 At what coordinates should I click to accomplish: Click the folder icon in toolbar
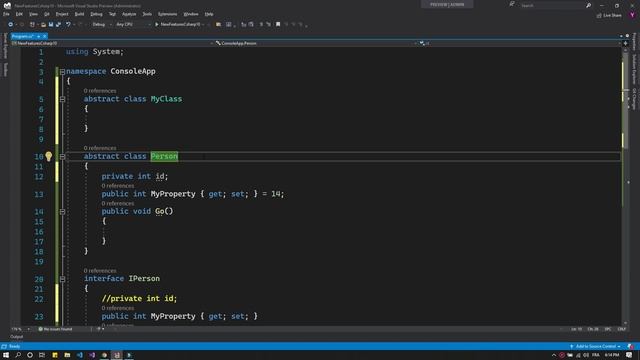[x=218, y=24]
